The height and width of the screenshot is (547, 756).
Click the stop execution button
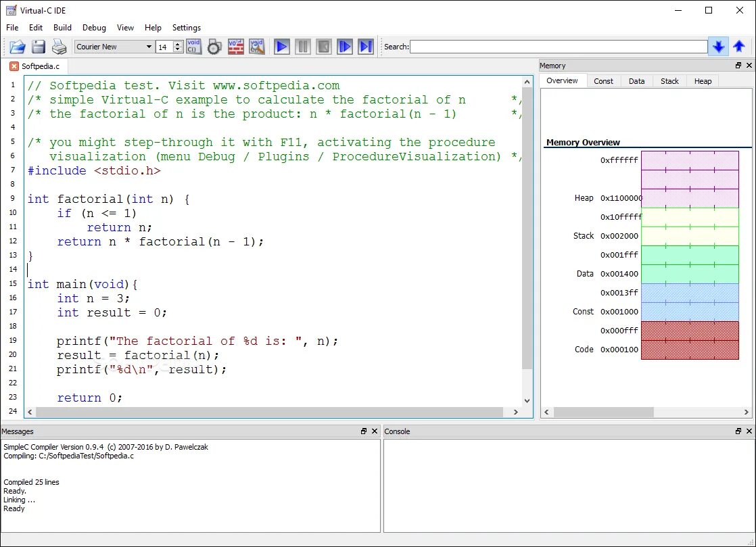click(323, 47)
